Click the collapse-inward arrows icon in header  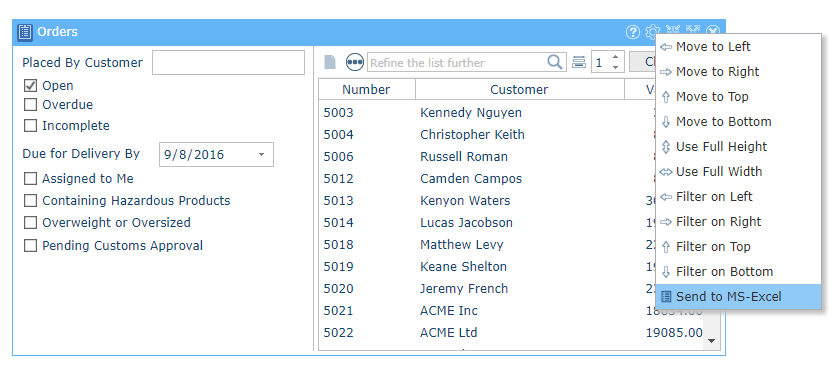[673, 28]
